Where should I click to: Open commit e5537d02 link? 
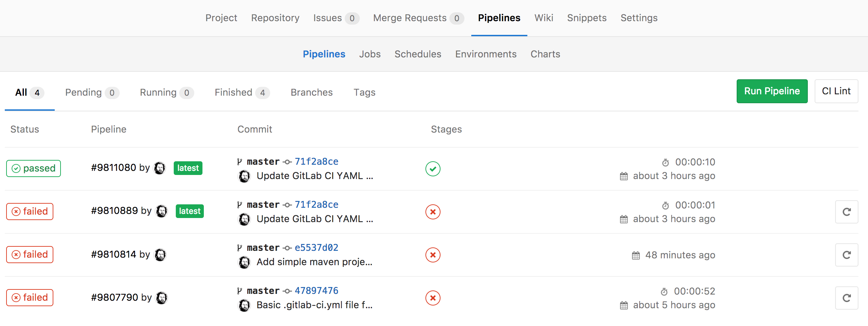point(316,248)
